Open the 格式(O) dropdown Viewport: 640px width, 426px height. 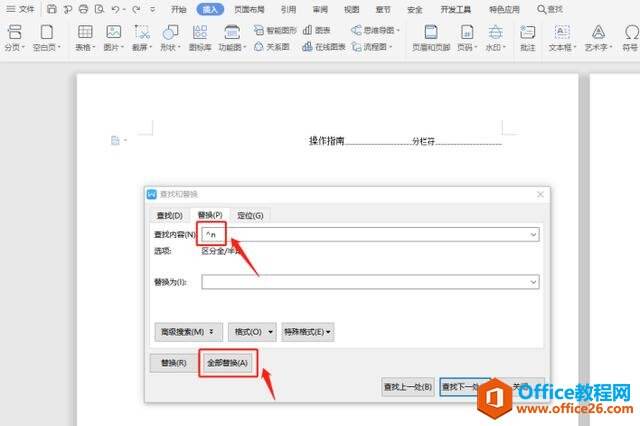252,332
